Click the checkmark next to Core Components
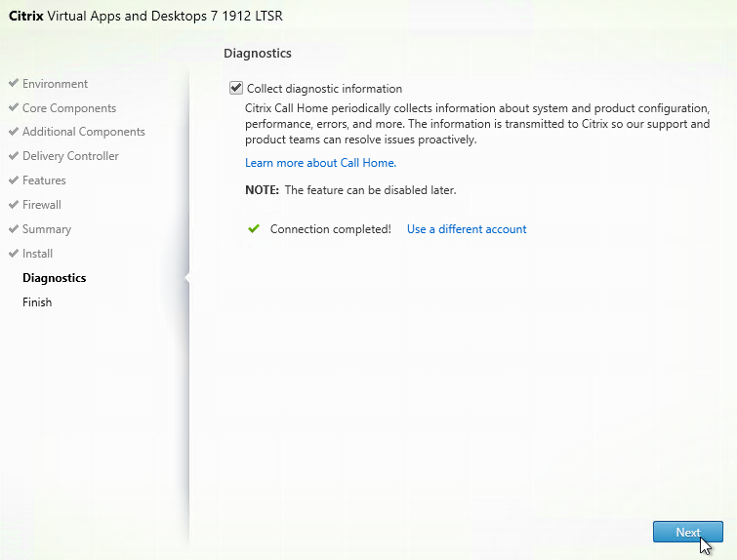737x560 pixels. click(x=14, y=108)
